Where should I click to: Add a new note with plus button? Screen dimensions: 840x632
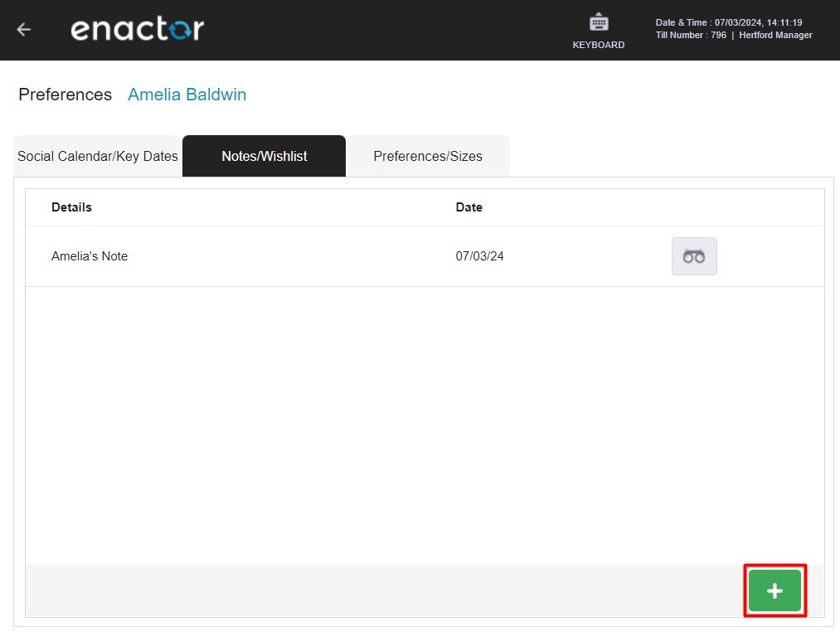tap(774, 591)
